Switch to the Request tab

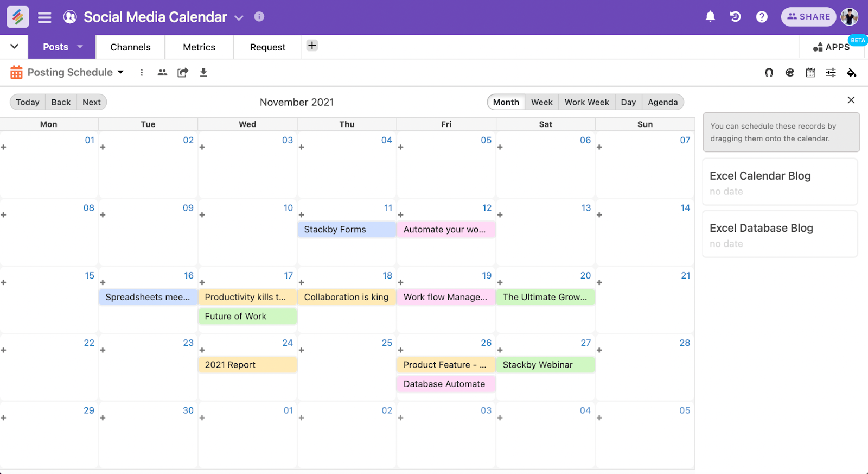(267, 47)
